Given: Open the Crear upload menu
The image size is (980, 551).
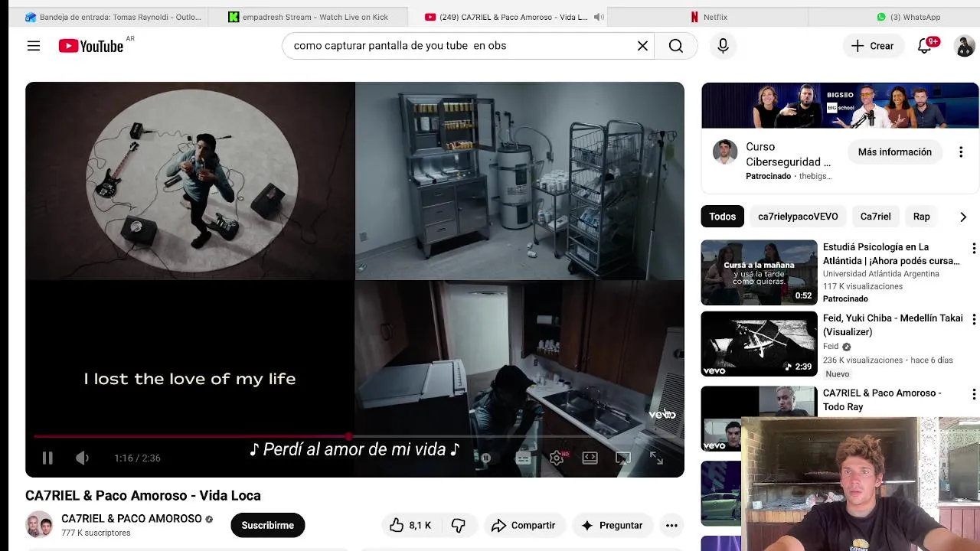Looking at the screenshot, I should click(872, 46).
